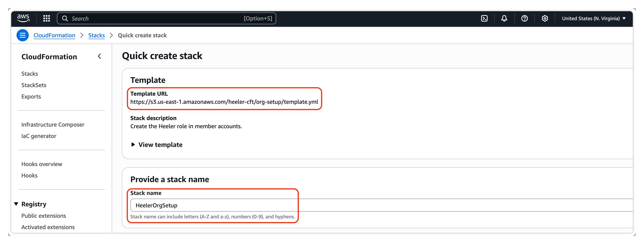Open Public extensions under Registry
The image size is (644, 244).
point(44,216)
